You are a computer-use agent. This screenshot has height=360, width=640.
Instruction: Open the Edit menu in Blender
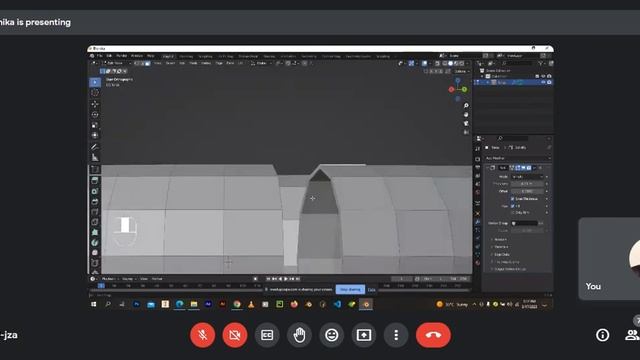tap(109, 56)
